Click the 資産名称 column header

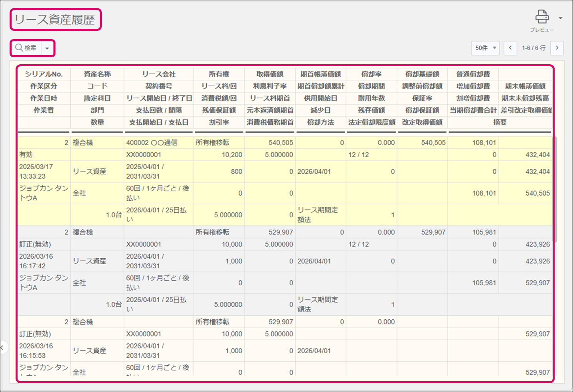click(97, 74)
